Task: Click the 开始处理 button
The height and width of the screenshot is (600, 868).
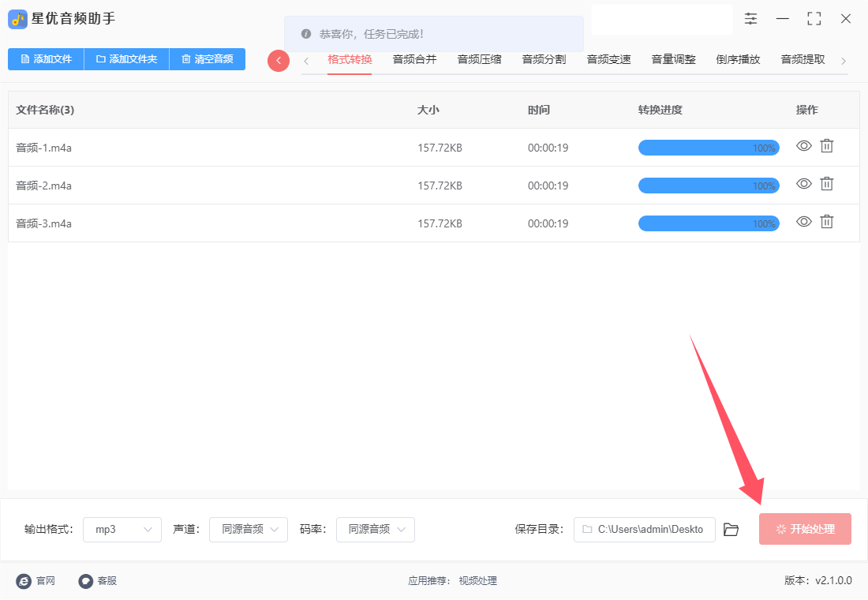Action: tap(805, 529)
